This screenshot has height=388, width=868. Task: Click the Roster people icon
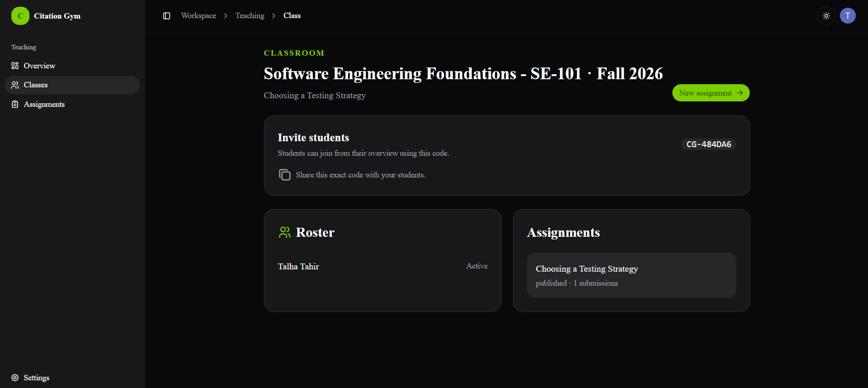click(284, 232)
